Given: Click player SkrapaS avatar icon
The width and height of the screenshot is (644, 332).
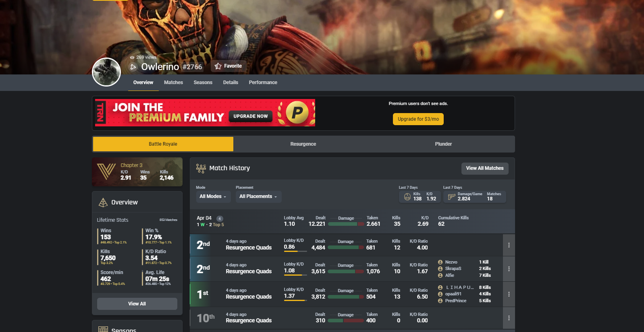Looking at the screenshot, I should pyautogui.click(x=440, y=269).
